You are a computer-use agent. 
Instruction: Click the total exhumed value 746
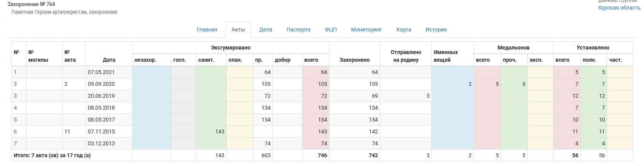coord(322,155)
